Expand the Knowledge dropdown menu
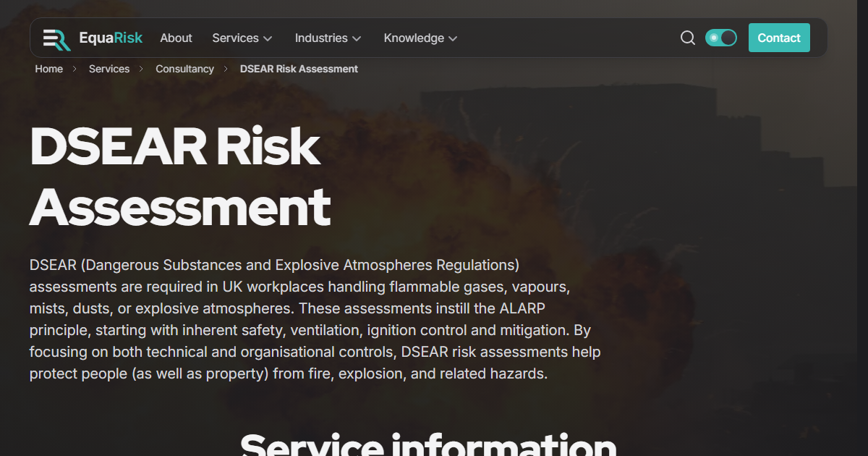 tap(420, 38)
